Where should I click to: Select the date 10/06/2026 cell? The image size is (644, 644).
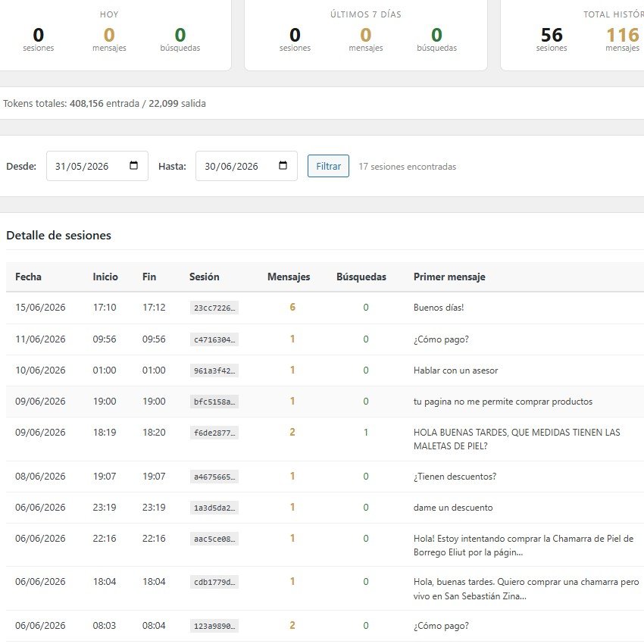click(40, 370)
